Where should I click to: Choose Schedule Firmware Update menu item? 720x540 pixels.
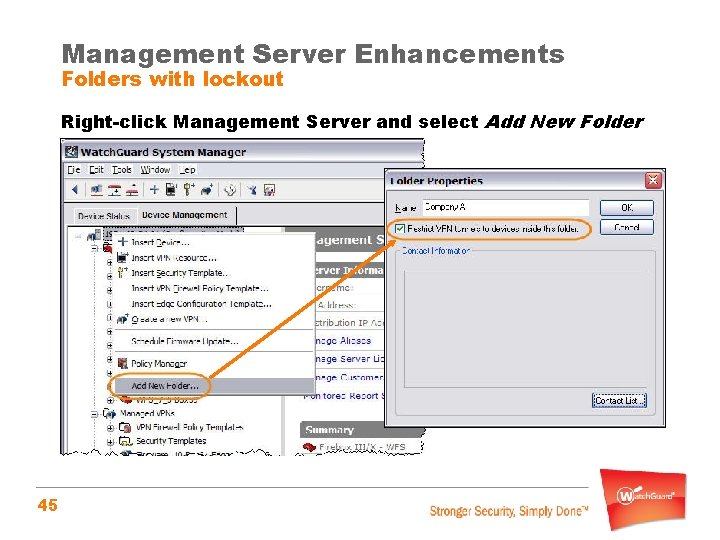click(214, 341)
